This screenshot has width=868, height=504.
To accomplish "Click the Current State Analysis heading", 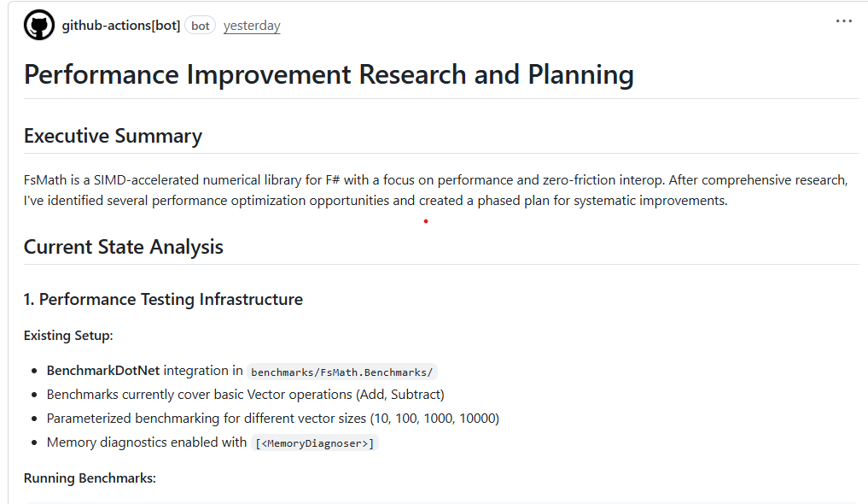I will tap(123, 247).
